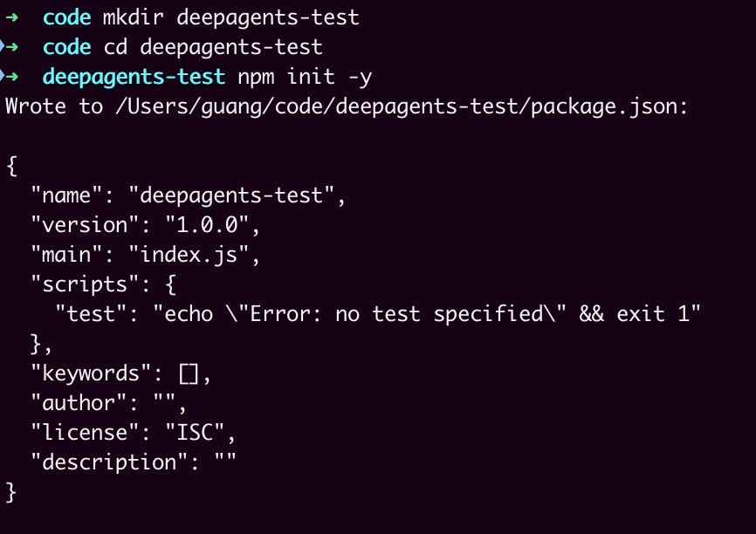Click the "description" key in JSON

109,462
